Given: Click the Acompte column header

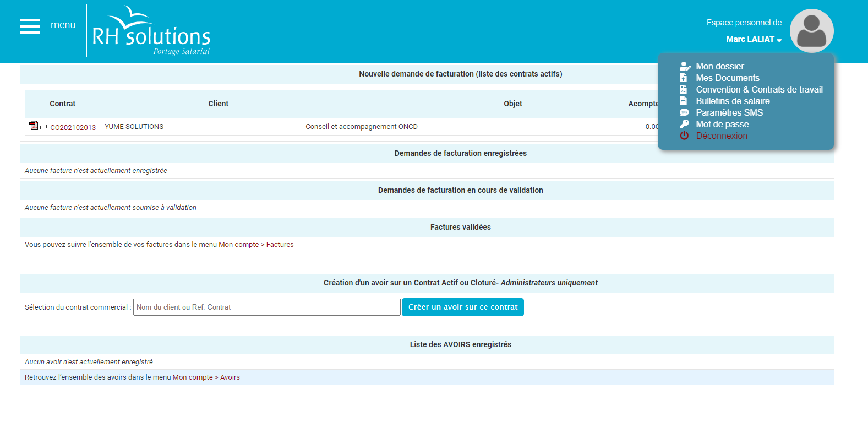Looking at the screenshot, I should 643,104.
